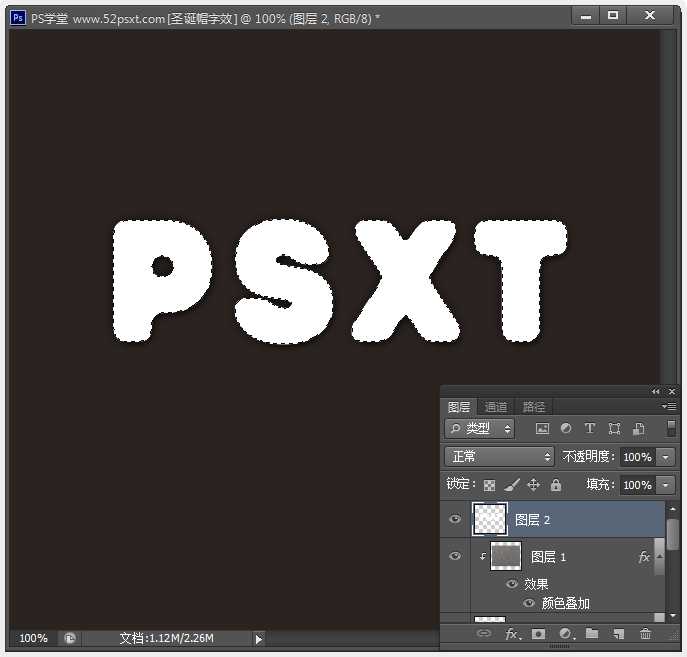Hide 图层 2 using its eye icon
This screenshot has width=687, height=657.
pyautogui.click(x=455, y=520)
